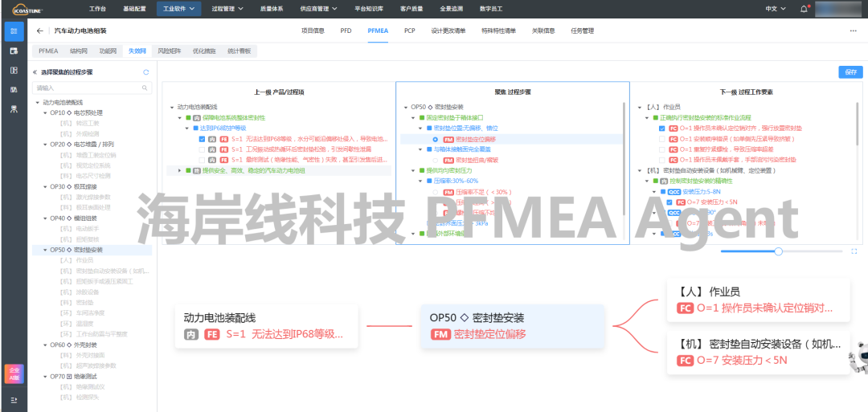Click the 请输入 search input field
Image resolution: width=868 pixels, height=412 pixels.
92,88
